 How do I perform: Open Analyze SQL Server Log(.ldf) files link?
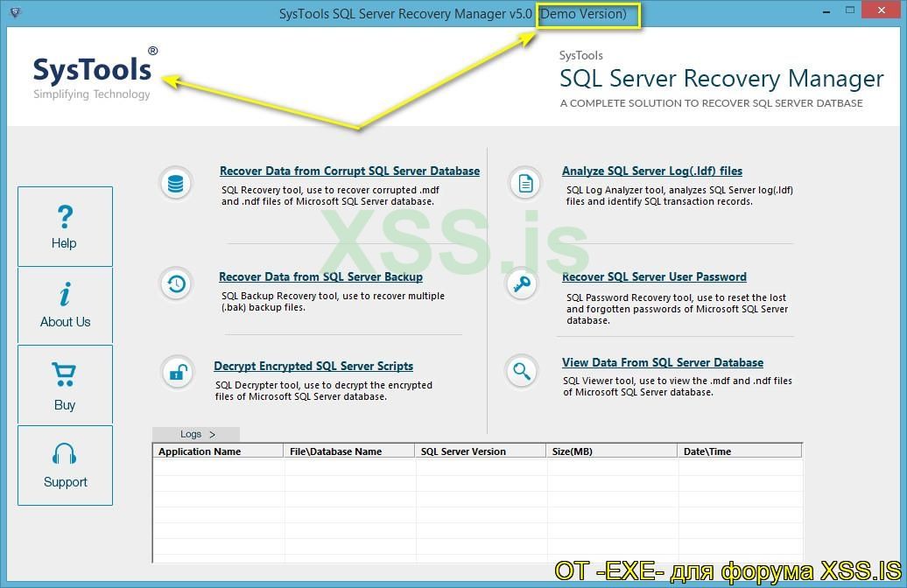click(x=652, y=171)
